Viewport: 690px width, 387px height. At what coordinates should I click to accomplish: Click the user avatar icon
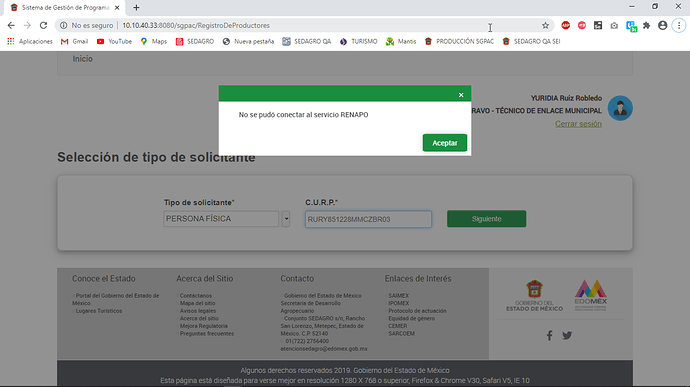click(620, 108)
